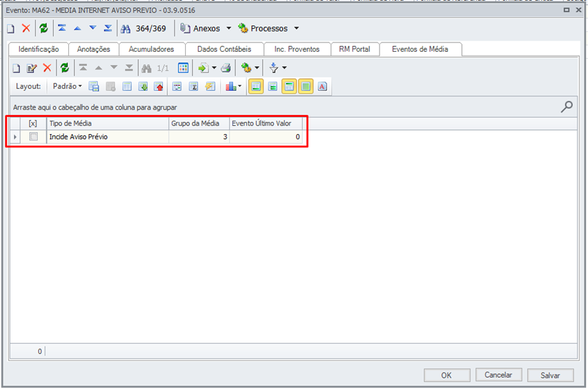Go to first record in the top toolbar
The height and width of the screenshot is (389, 588).
(x=62, y=28)
